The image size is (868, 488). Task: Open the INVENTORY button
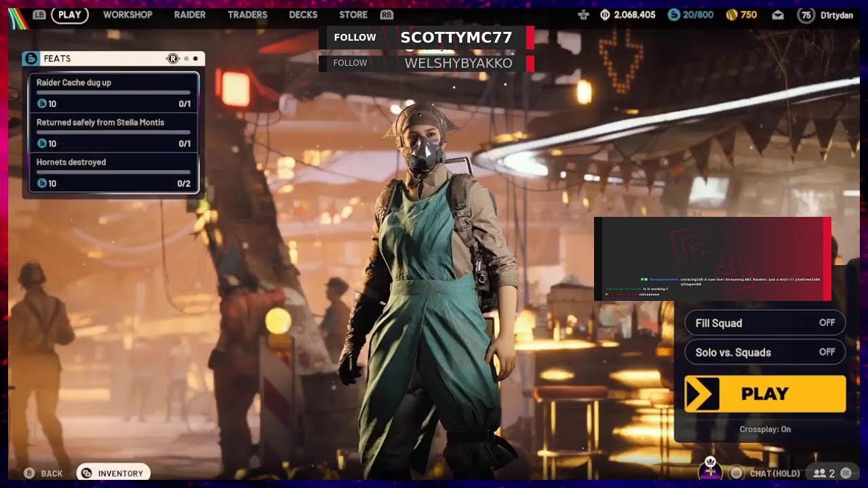113,473
